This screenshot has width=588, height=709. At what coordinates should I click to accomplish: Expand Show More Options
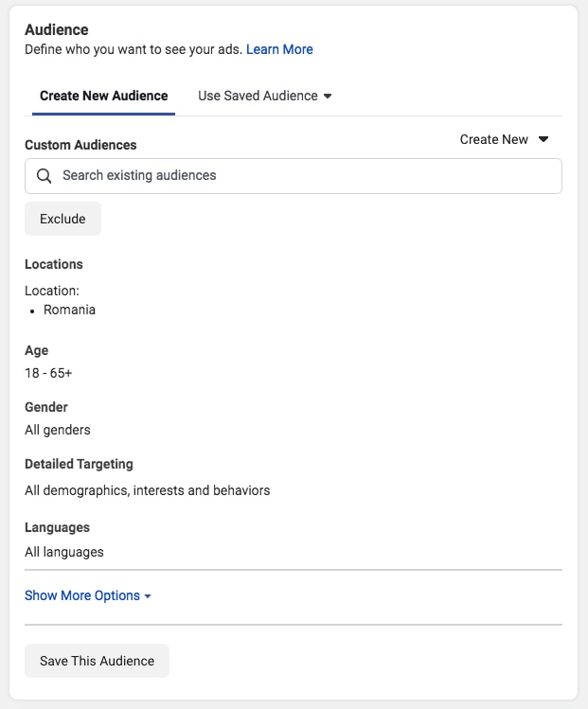[x=82, y=595]
